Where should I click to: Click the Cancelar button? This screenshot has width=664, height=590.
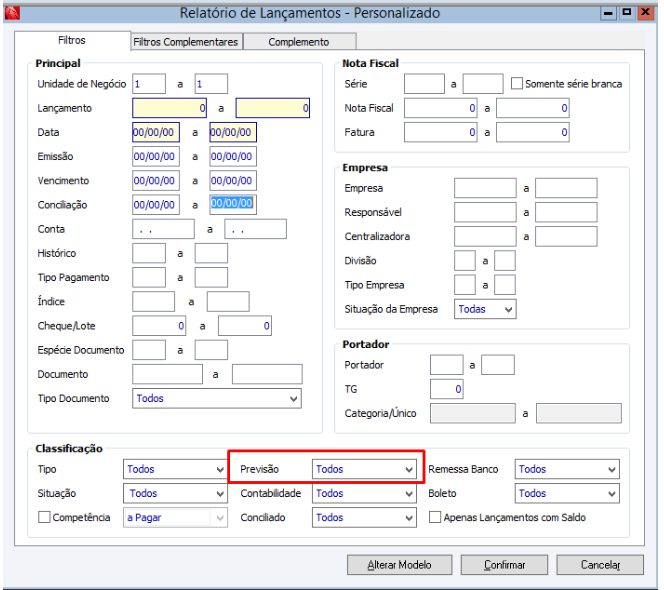[600, 565]
